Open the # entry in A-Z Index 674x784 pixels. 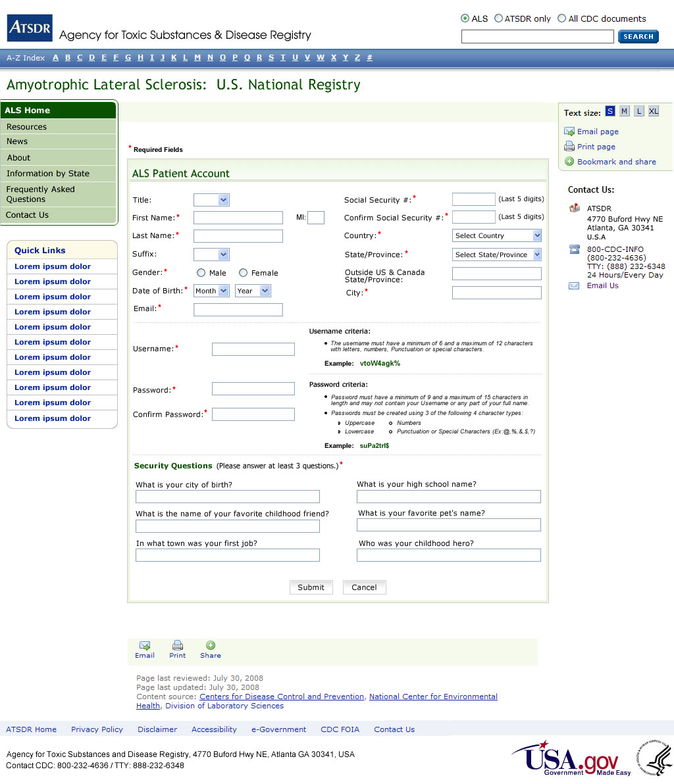point(370,57)
